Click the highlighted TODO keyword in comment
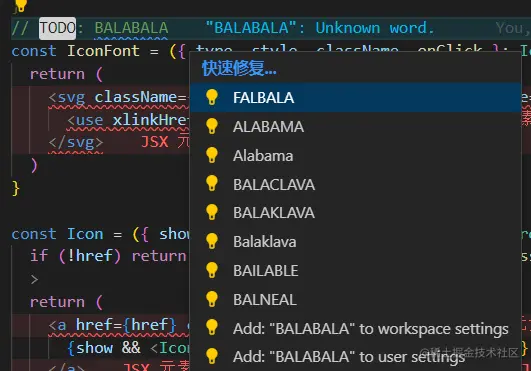531x371 pixels. (x=57, y=28)
